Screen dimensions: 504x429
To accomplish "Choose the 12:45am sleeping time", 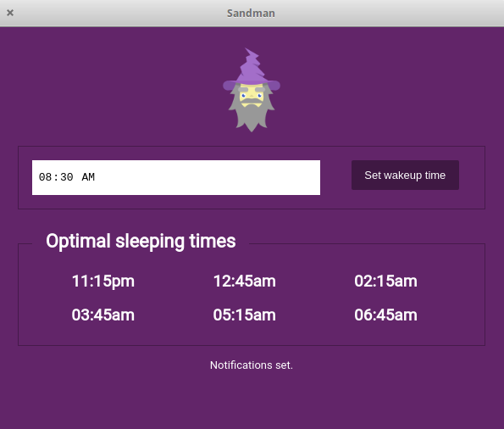I will [x=245, y=281].
